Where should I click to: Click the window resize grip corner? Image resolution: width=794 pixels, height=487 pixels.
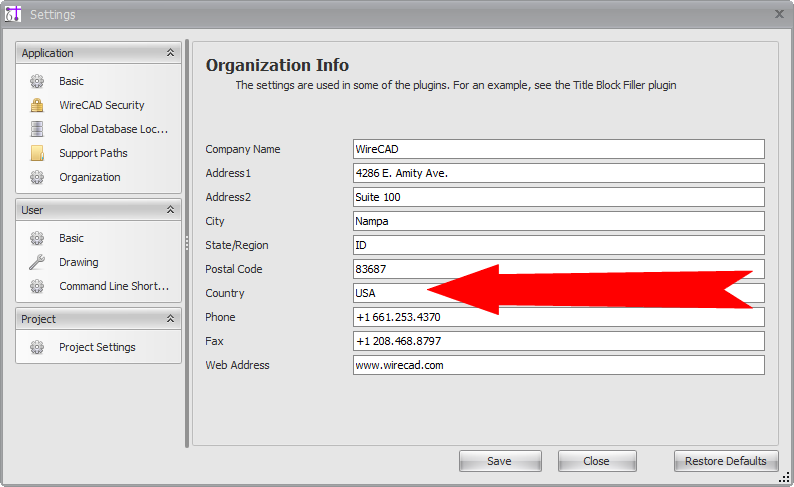point(784,477)
